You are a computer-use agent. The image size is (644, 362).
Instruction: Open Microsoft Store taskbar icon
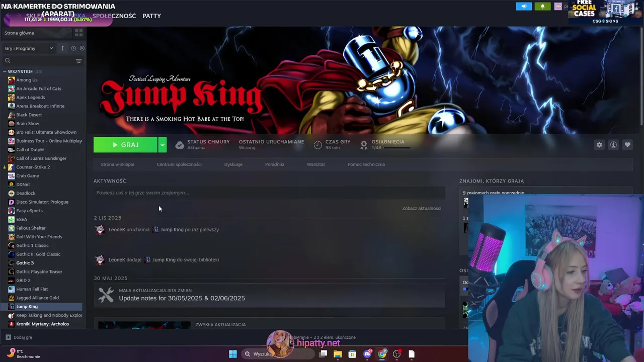pyautogui.click(x=352, y=354)
